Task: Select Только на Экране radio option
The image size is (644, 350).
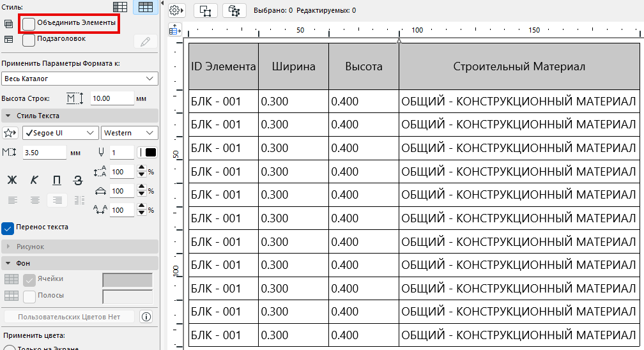Action: pos(9,347)
